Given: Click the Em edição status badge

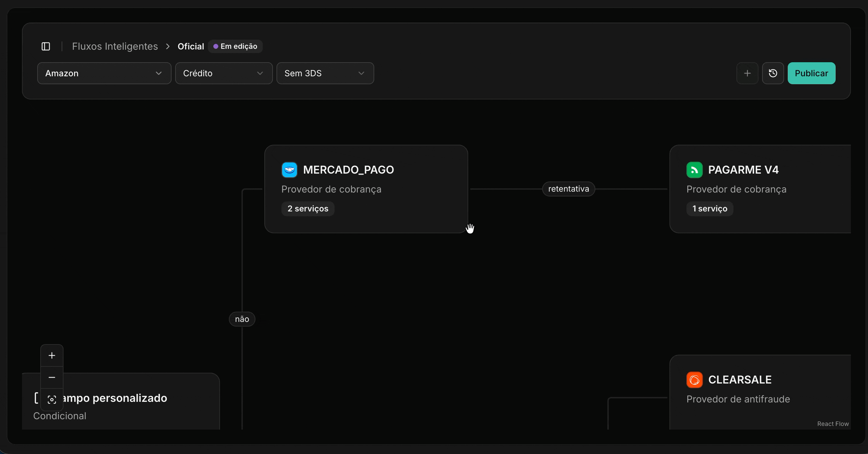Looking at the screenshot, I should pyautogui.click(x=235, y=46).
